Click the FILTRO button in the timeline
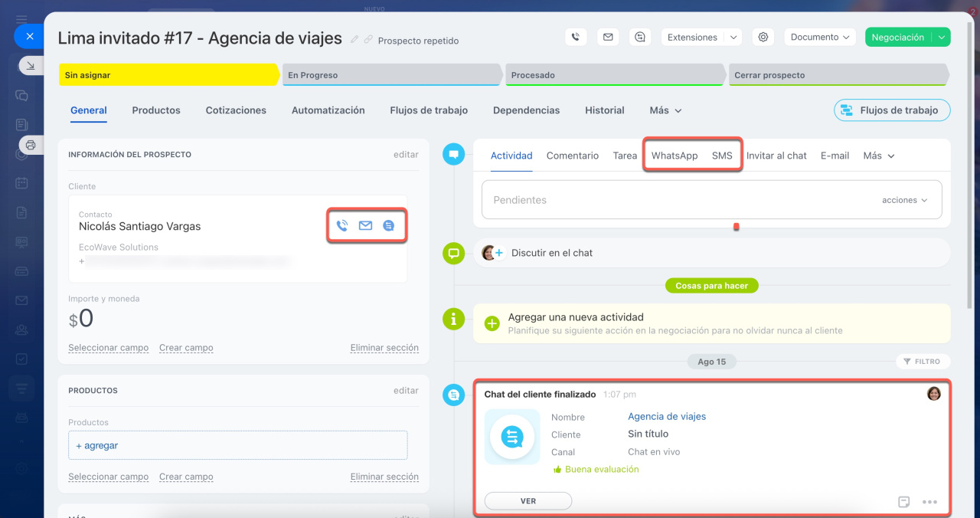The image size is (980, 518). 922,362
